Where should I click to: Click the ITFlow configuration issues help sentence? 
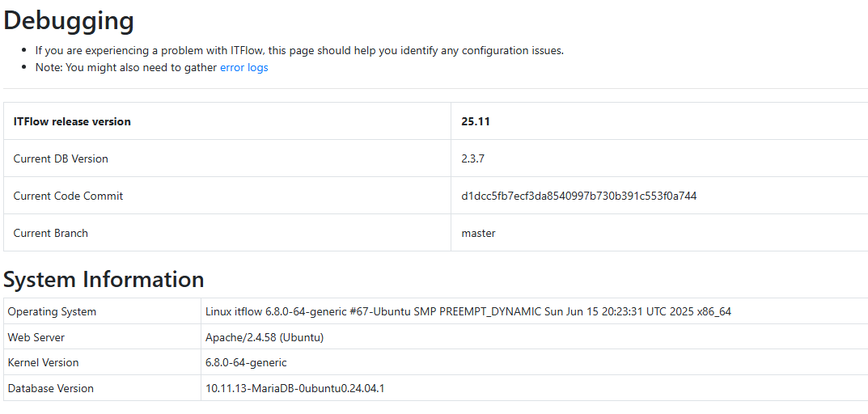coord(299,50)
